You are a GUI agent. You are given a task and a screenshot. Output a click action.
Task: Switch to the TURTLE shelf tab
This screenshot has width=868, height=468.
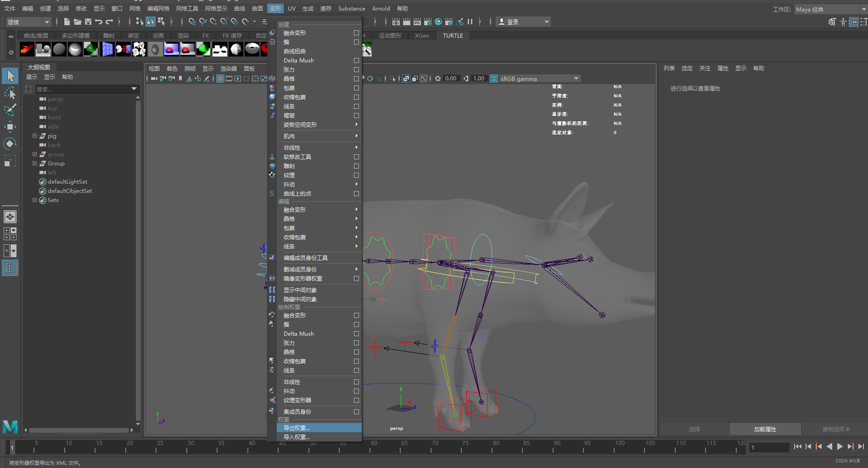453,35
